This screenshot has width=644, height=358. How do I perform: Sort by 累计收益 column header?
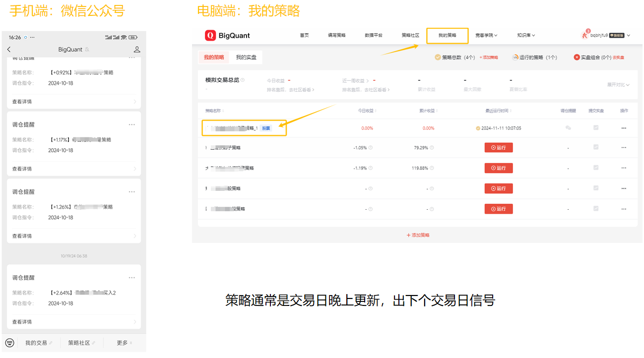click(428, 111)
